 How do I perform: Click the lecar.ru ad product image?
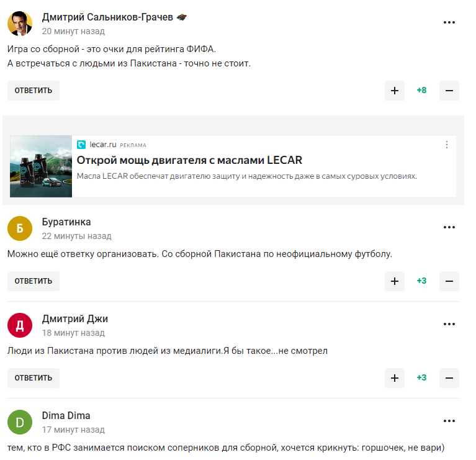(x=41, y=166)
